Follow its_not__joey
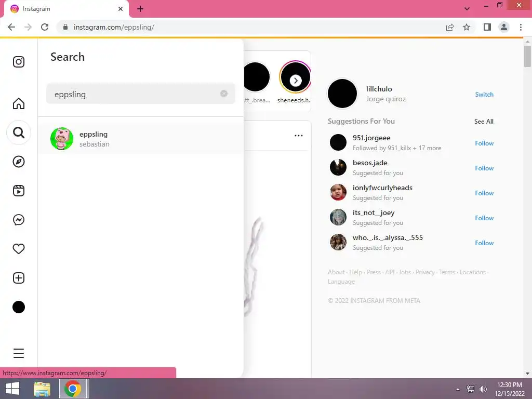 (x=484, y=218)
